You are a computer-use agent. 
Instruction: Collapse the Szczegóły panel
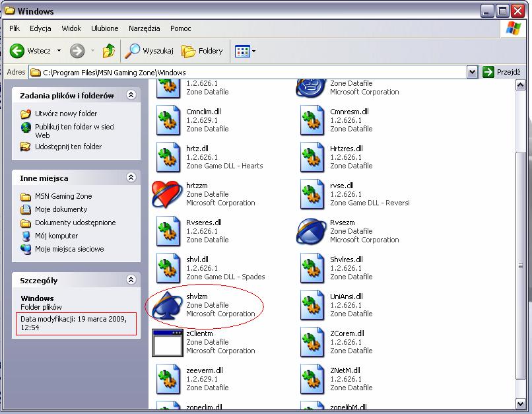coord(131,280)
